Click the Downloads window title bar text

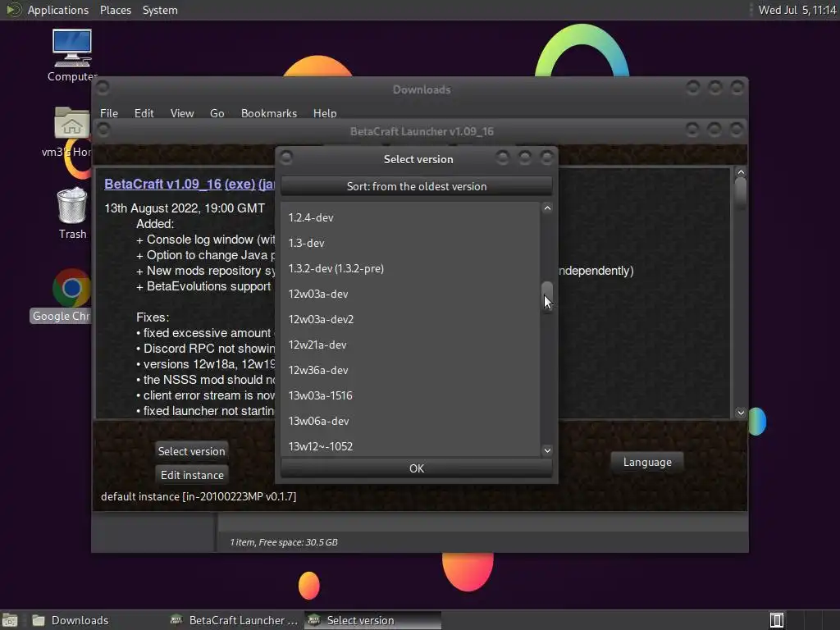pos(422,89)
